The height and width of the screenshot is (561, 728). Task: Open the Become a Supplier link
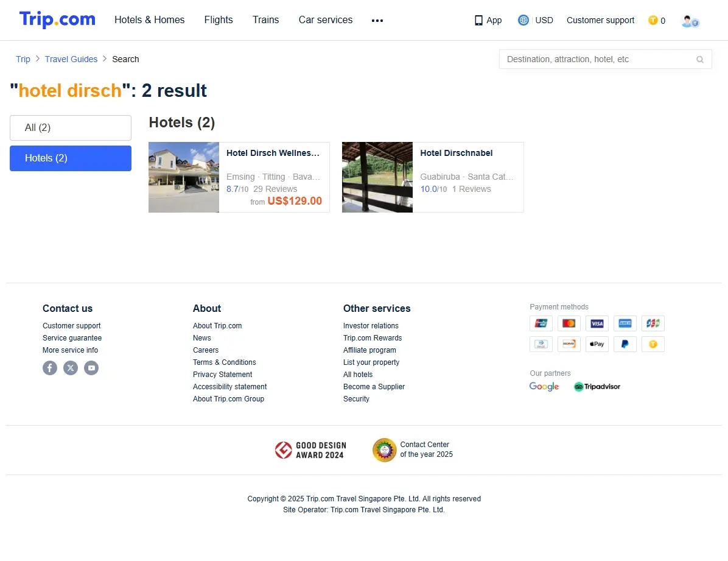coord(374,386)
